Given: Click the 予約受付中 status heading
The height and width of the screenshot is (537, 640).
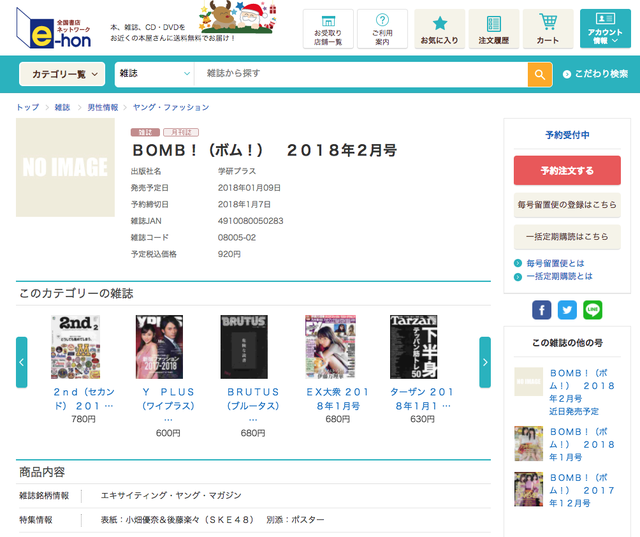Looking at the screenshot, I should 567,135.
